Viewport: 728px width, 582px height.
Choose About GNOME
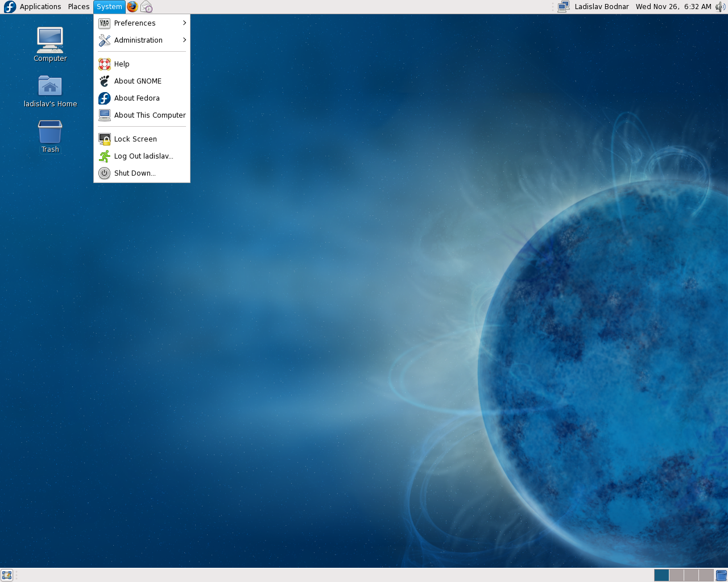[142, 81]
